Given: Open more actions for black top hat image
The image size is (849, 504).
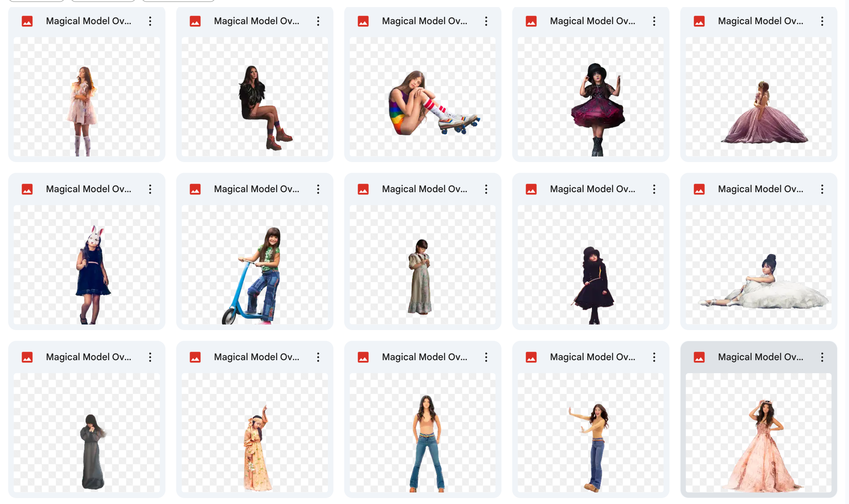Looking at the screenshot, I should click(x=654, y=21).
